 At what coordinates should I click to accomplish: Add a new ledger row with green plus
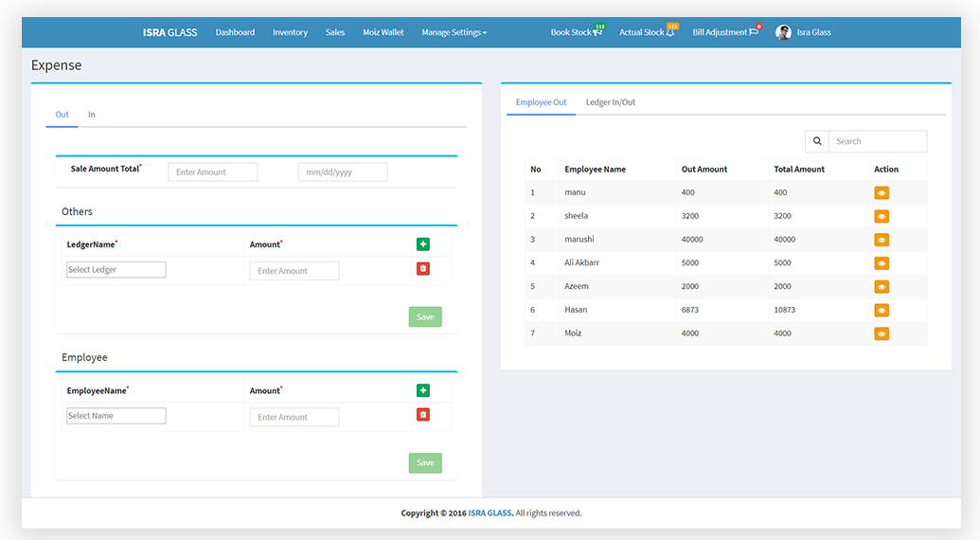[422, 244]
